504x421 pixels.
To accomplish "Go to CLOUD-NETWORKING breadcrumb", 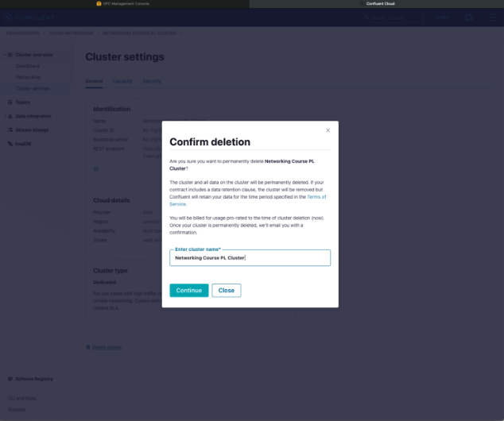I will 71,33.
